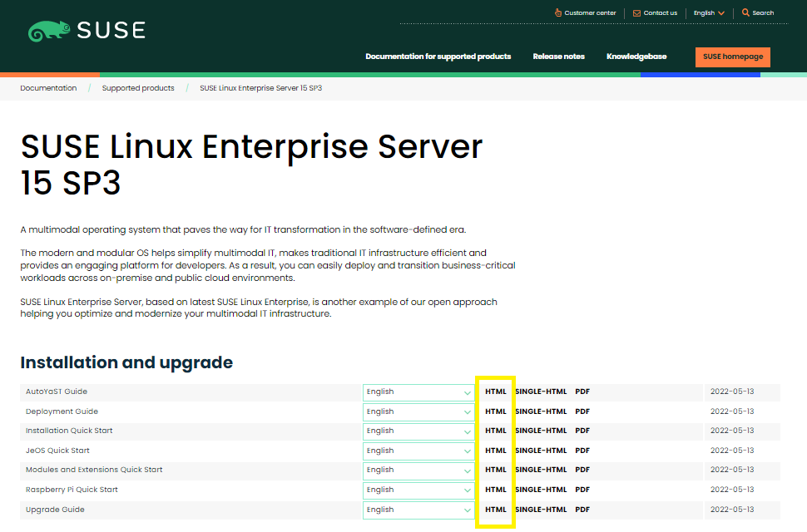This screenshot has width=807, height=532.
Task: Go to Supported products breadcrumb
Action: [138, 88]
